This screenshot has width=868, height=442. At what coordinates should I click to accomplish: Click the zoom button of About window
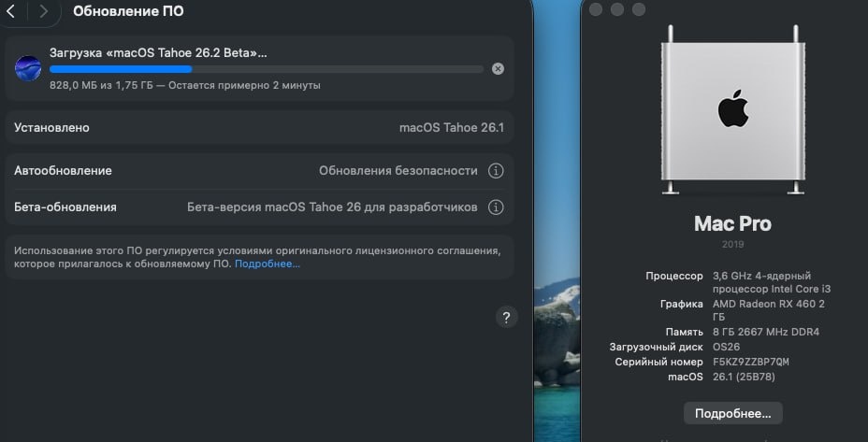(x=639, y=9)
